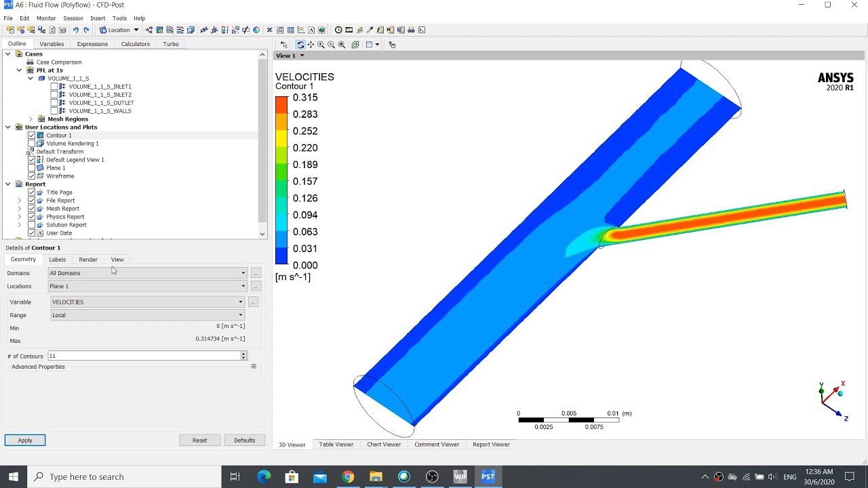Expand the Mesh Regions node
The image size is (868, 488).
[31, 119]
